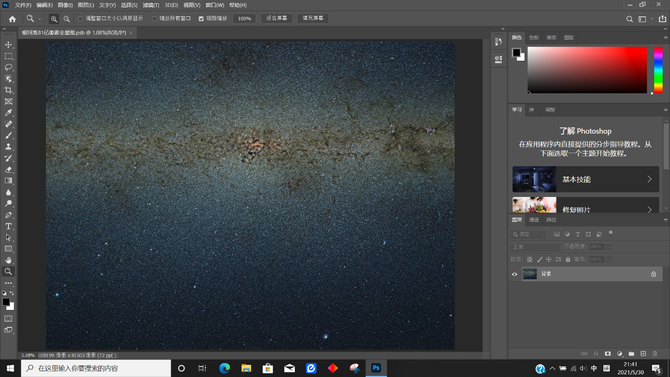Screen dimensions: 670x377
Task: Click the zoom out magnifier in options bar
Action: [67, 19]
